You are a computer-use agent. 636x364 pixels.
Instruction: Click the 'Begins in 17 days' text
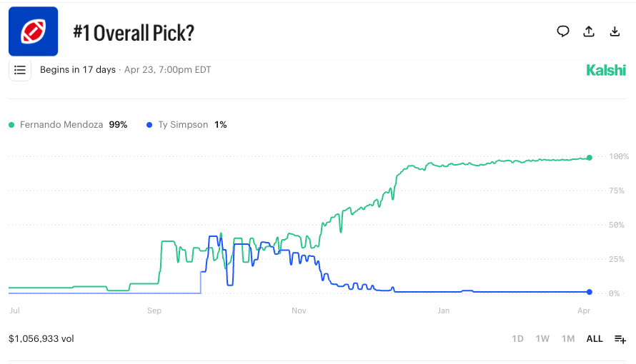point(78,70)
